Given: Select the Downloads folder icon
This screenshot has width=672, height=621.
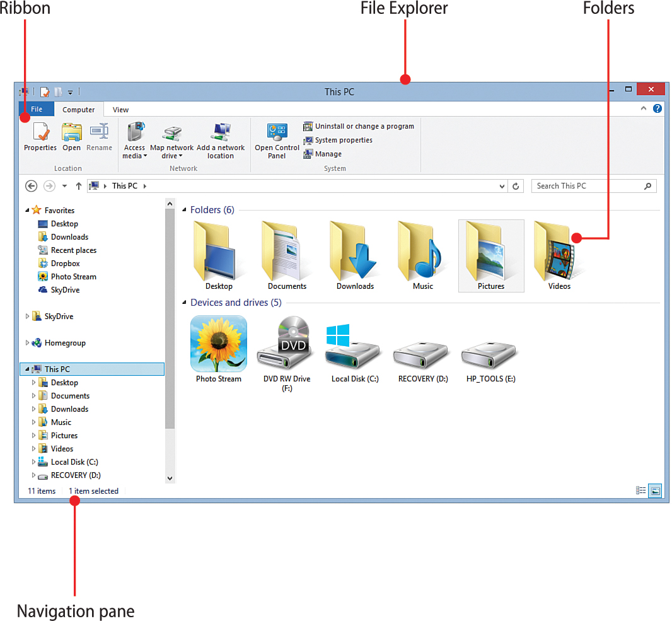Looking at the screenshot, I should (x=355, y=255).
